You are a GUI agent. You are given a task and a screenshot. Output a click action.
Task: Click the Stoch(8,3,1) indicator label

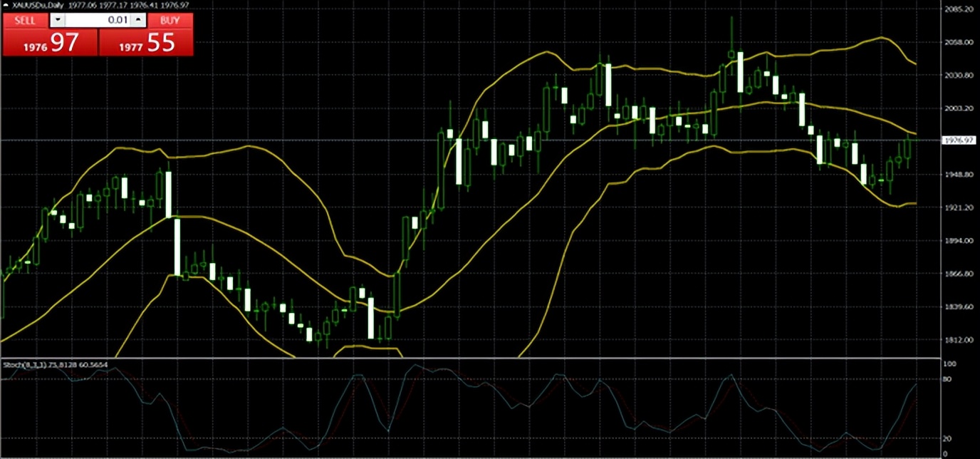tap(25, 365)
